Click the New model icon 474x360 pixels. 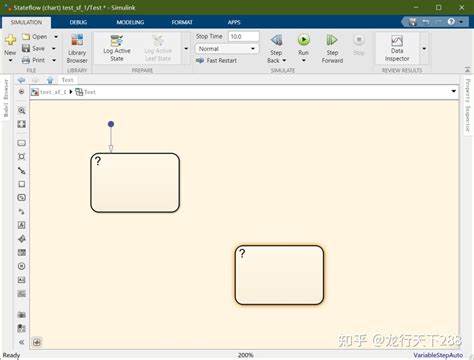click(10, 40)
